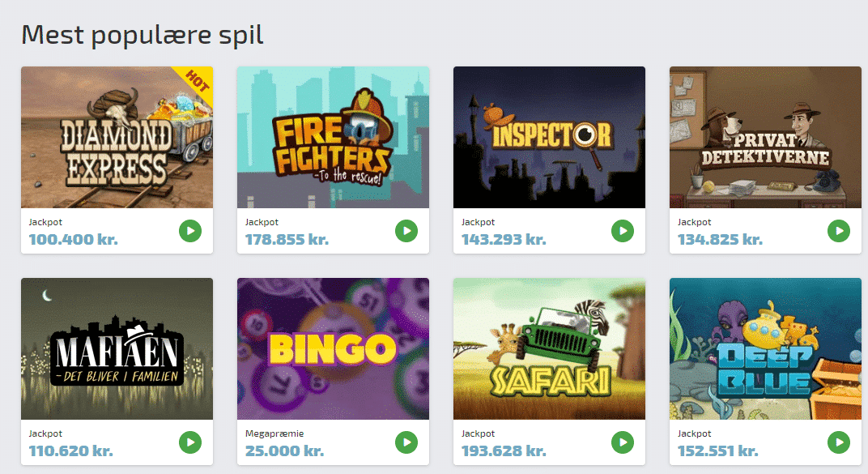Click the Inspector game artwork
The image size is (868, 474).
pos(549,136)
